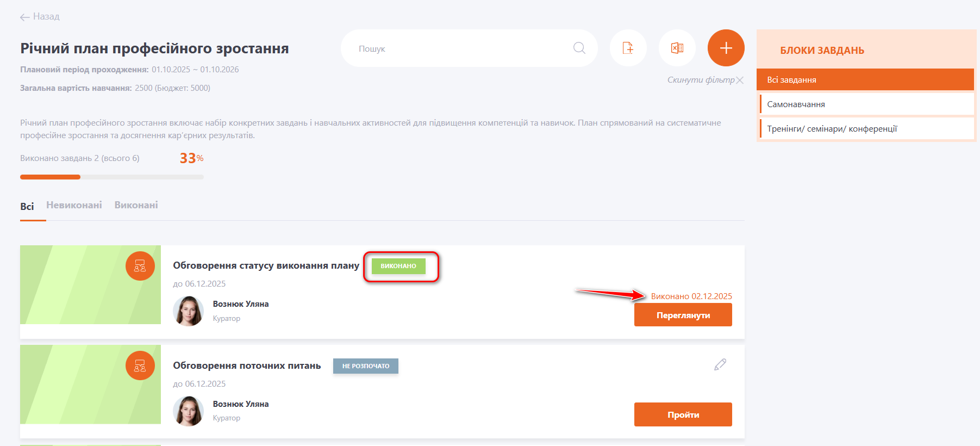Click the task completion progress bar
The height and width of the screenshot is (446, 980).
[111, 177]
